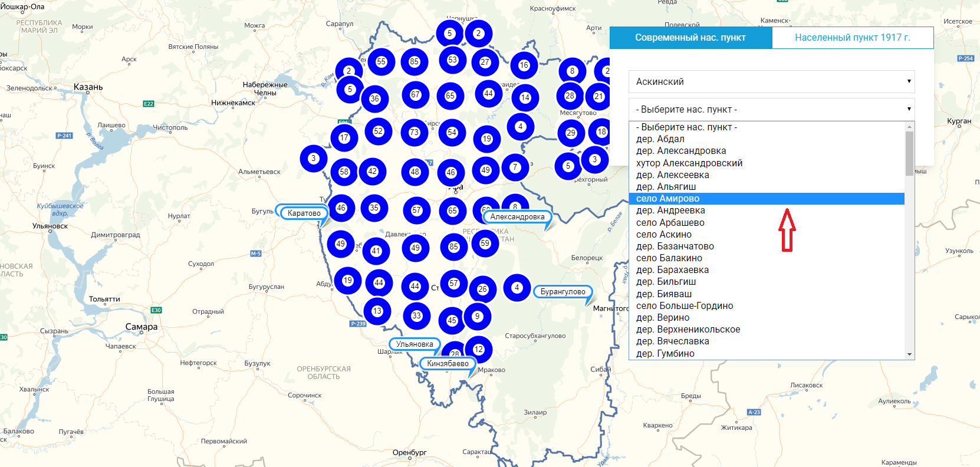Click the cluster marker numbered 28 near Месягутово
The height and width of the screenshot is (467, 980).
(570, 96)
